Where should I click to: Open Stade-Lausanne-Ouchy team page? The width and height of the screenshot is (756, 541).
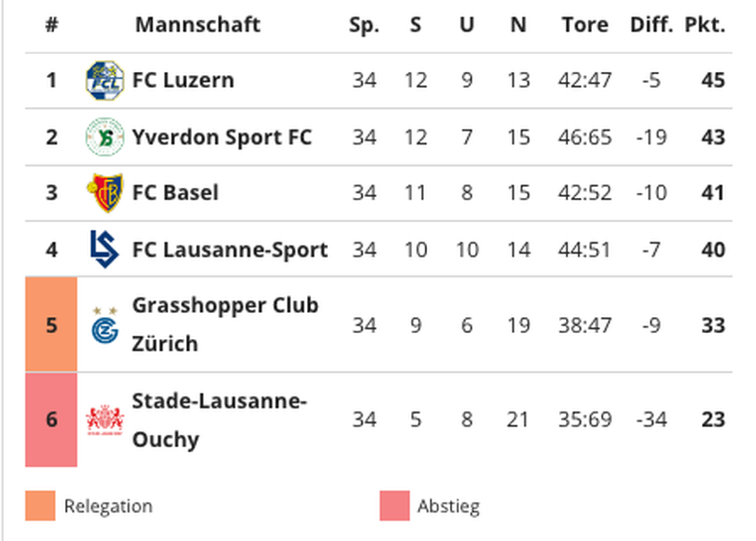click(219, 419)
